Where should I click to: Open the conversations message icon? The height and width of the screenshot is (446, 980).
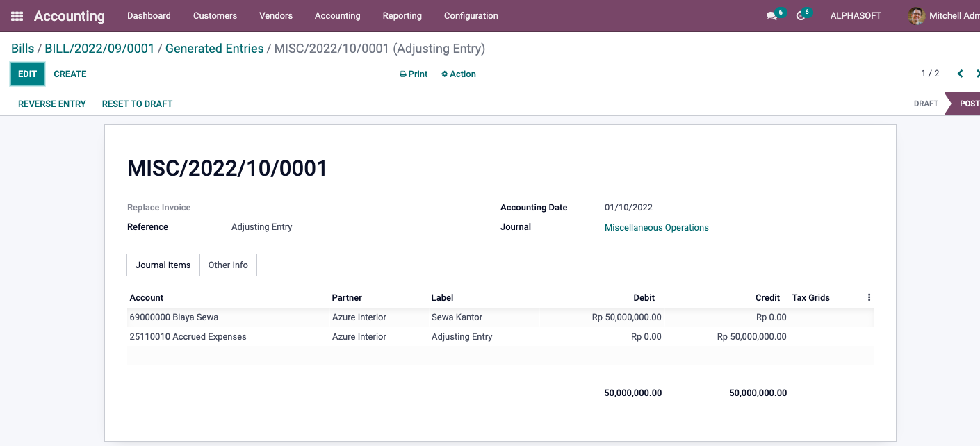click(771, 16)
